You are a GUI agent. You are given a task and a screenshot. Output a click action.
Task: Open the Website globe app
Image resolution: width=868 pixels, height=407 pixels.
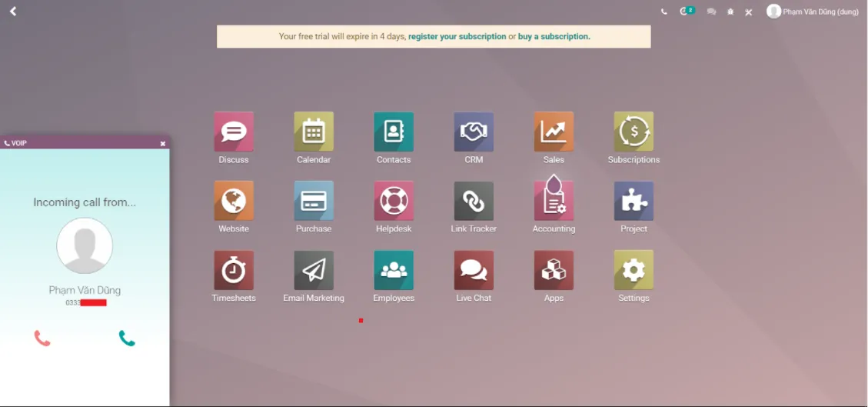click(x=234, y=201)
